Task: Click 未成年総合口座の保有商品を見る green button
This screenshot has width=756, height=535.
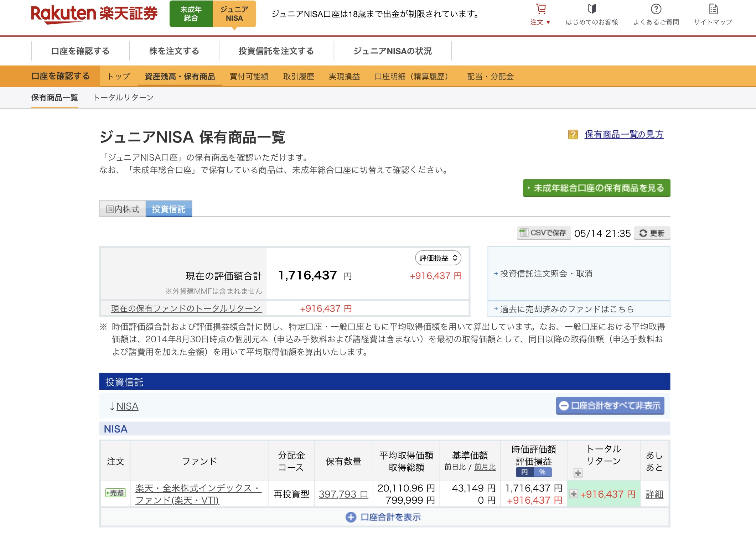Action: pos(596,188)
